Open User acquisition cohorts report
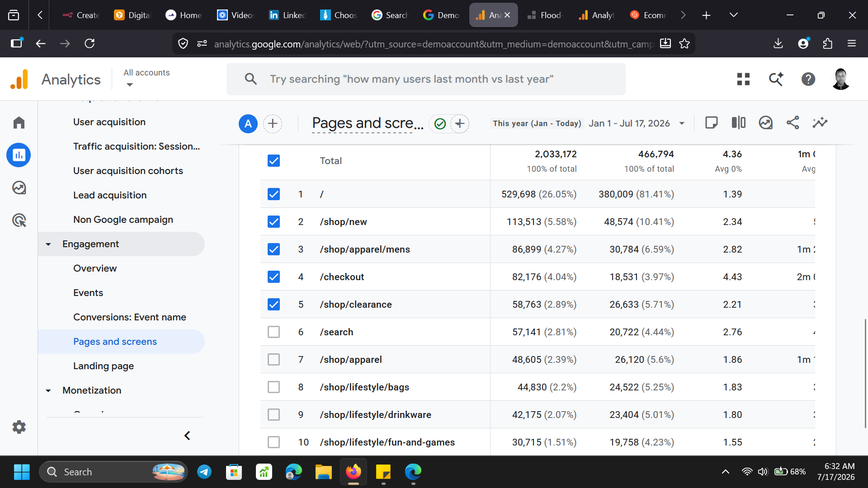The width and height of the screenshot is (868, 488). pos(128,171)
